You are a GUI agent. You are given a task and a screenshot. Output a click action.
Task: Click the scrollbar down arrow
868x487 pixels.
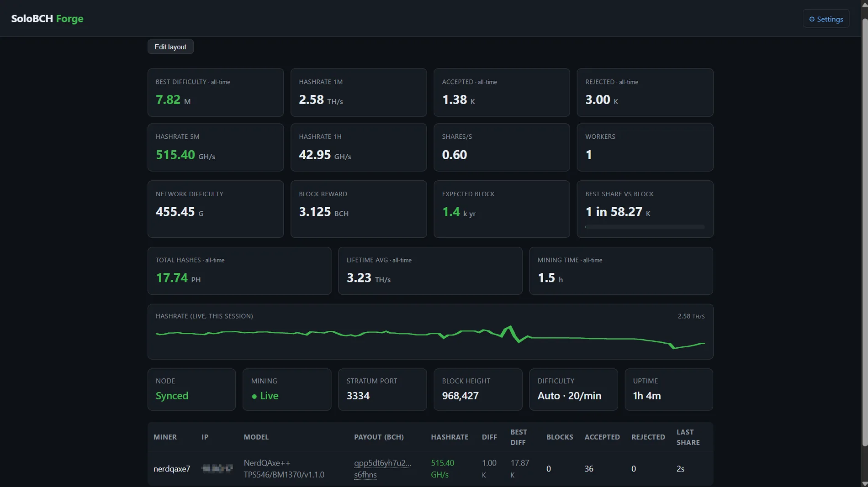coord(864,483)
